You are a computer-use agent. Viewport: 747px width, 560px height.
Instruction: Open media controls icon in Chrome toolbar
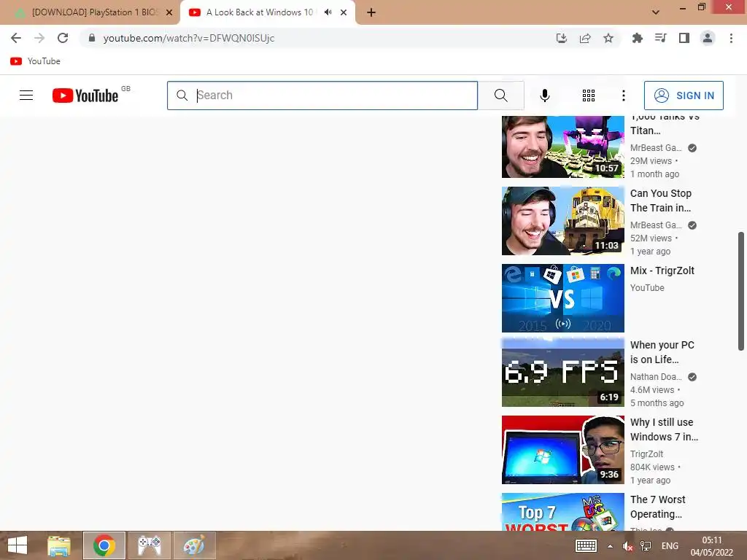click(x=660, y=38)
